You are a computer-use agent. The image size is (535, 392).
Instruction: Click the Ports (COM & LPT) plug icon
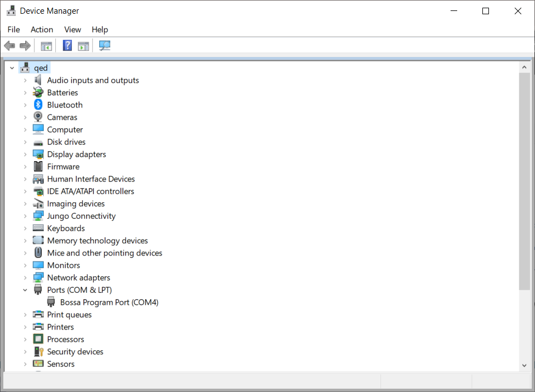pyautogui.click(x=38, y=289)
